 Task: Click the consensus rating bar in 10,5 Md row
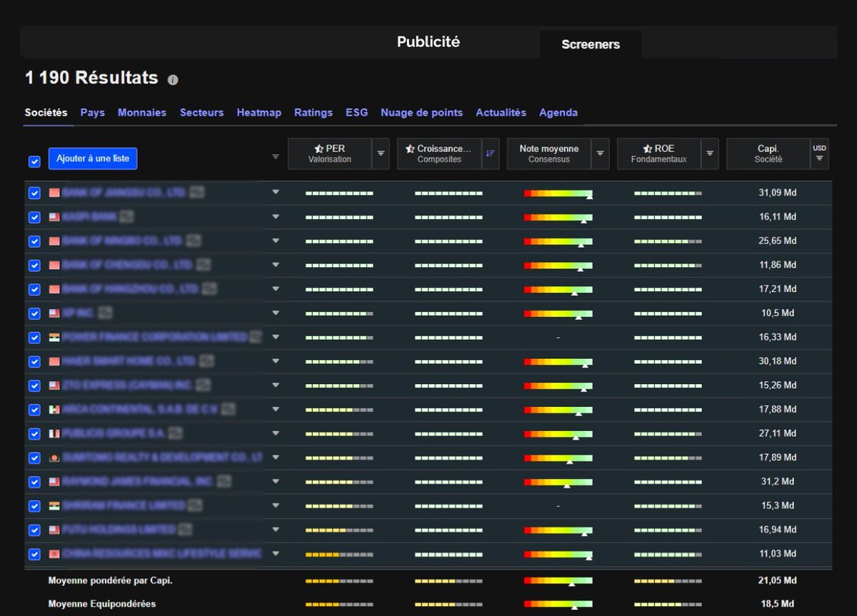tap(558, 313)
